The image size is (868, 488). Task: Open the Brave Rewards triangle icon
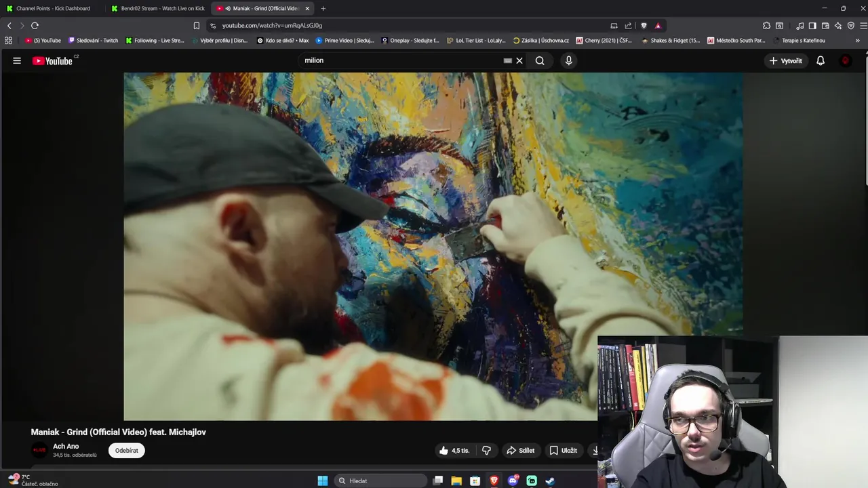pos(658,26)
